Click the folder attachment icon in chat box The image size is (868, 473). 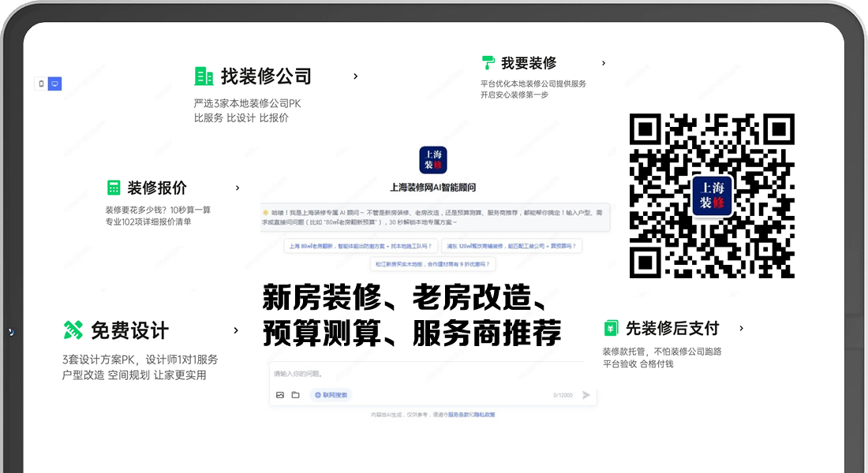295,395
